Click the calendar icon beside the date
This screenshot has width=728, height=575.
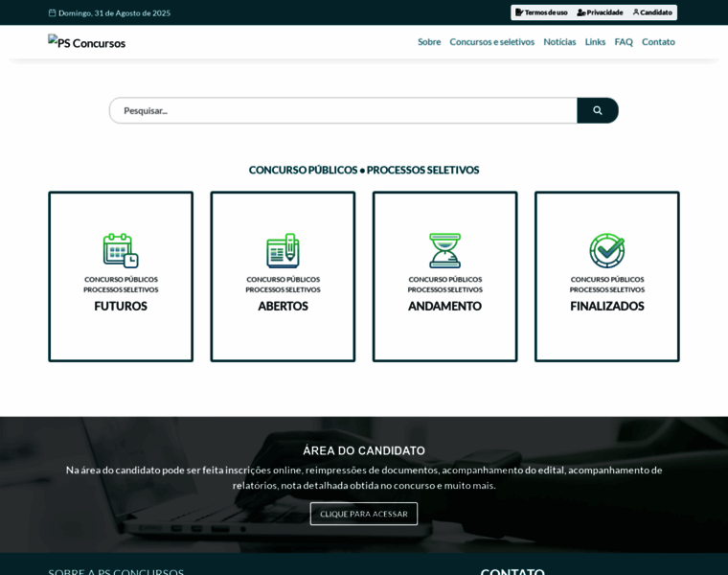pyautogui.click(x=52, y=13)
